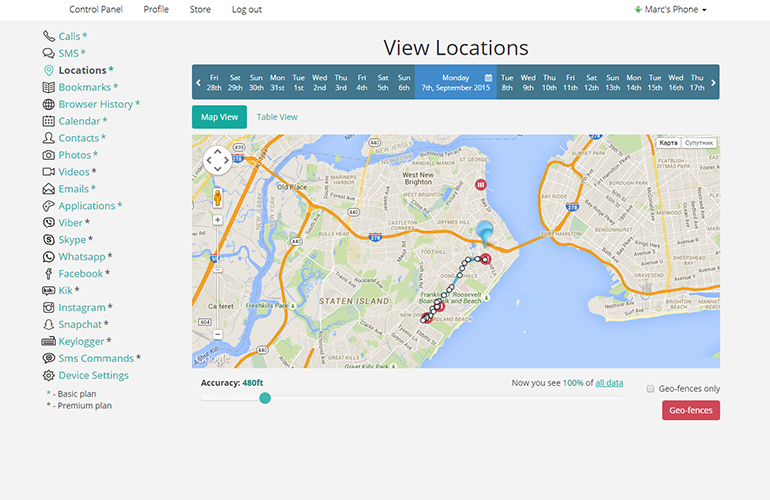Click the map pan control
Screen dimensions: 770x500
tap(218, 160)
